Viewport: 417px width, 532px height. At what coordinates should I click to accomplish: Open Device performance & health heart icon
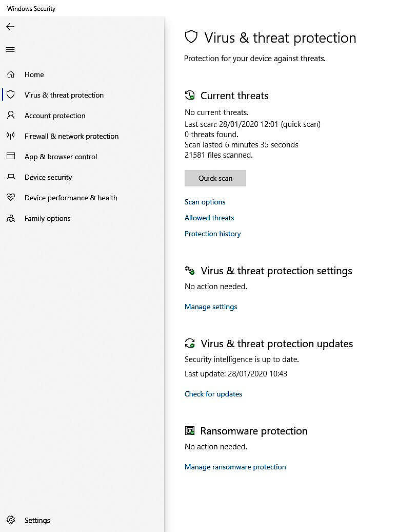(11, 197)
